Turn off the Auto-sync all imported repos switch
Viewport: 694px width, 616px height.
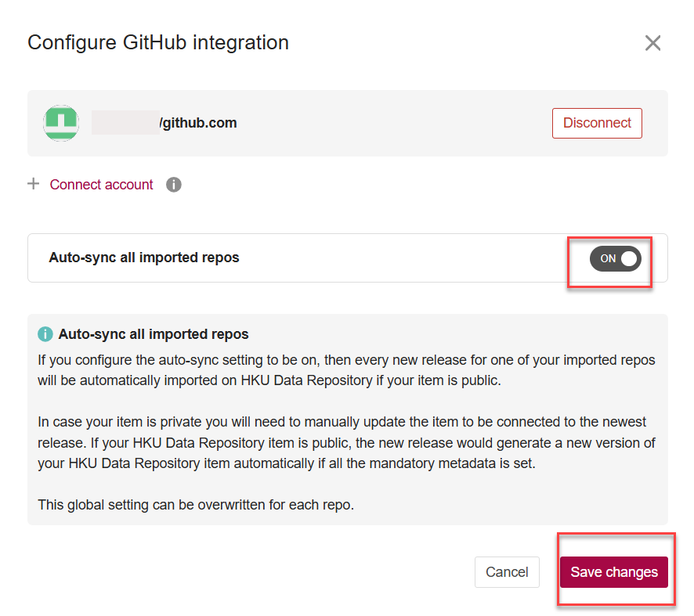point(616,258)
